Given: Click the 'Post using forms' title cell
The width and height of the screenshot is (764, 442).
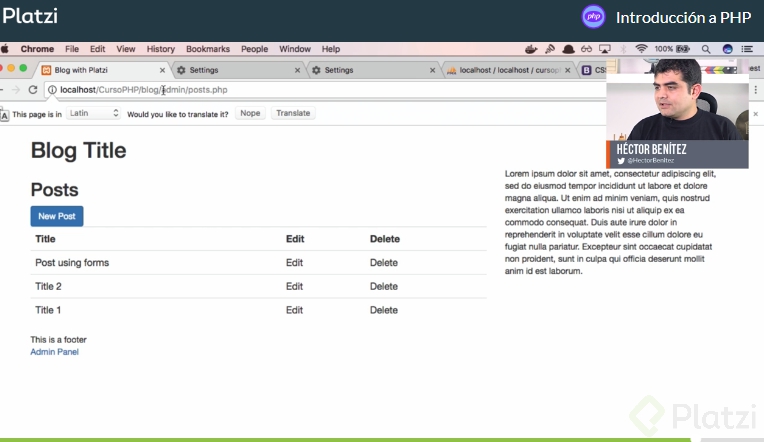Looking at the screenshot, I should pyautogui.click(x=72, y=263).
